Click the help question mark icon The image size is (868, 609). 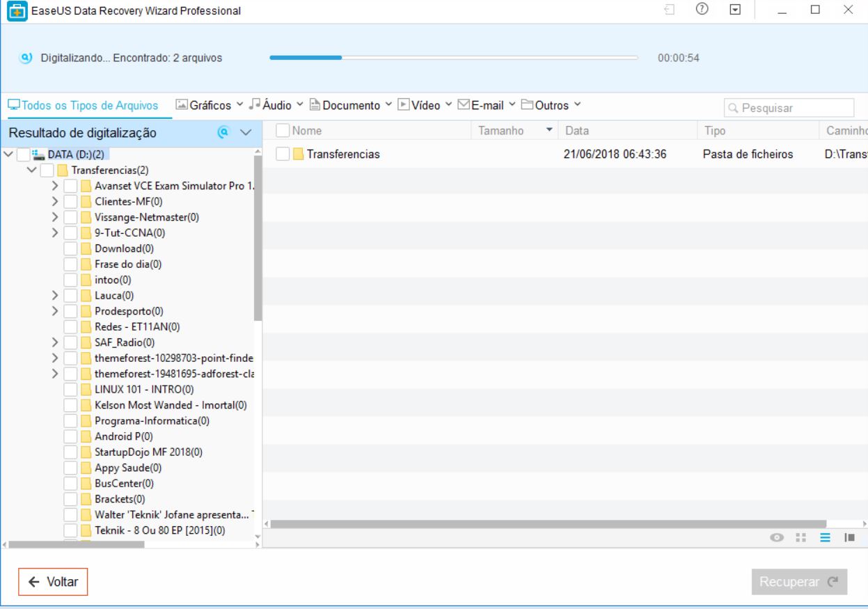tap(702, 10)
